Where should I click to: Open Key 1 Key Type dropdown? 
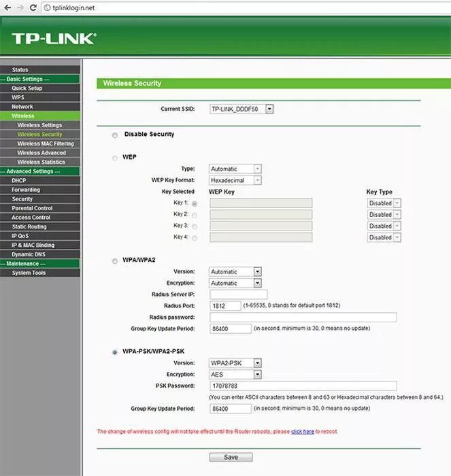(x=384, y=203)
